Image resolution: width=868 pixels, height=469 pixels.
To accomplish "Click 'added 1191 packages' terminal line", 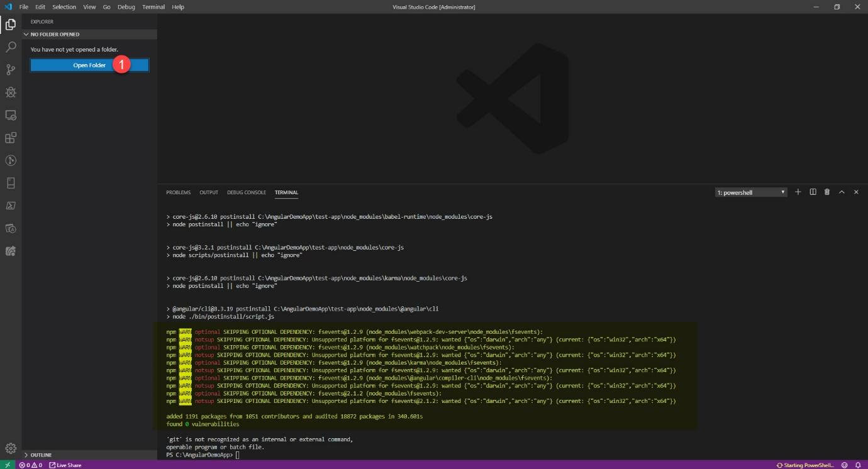I will click(x=294, y=416).
